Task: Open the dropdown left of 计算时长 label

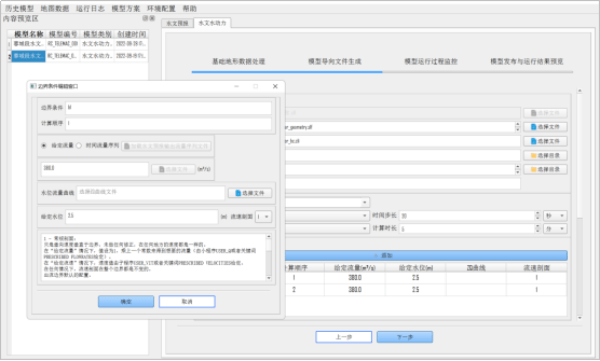Action: [x=328, y=229]
